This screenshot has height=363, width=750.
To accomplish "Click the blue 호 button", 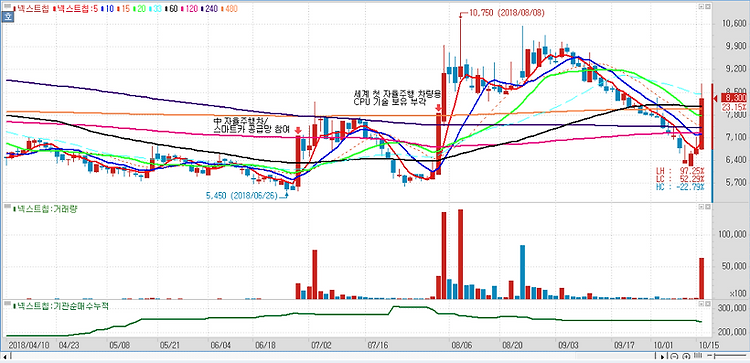I will [x=7, y=16].
